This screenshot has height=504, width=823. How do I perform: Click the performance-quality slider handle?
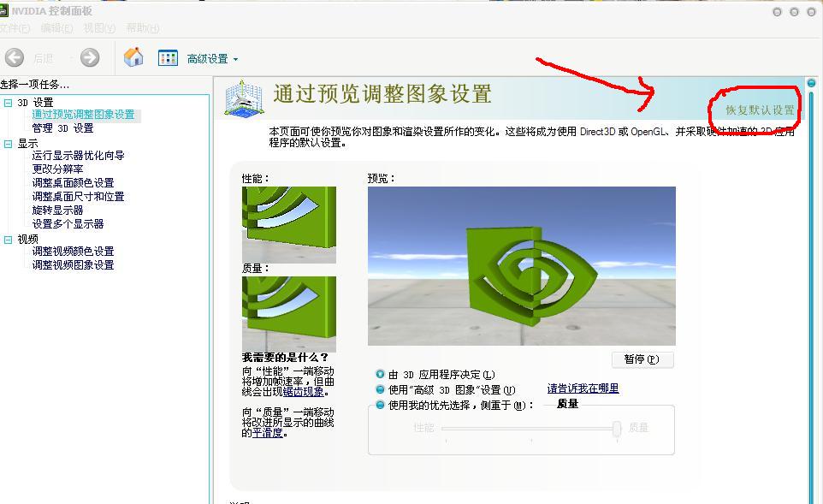coord(617,429)
